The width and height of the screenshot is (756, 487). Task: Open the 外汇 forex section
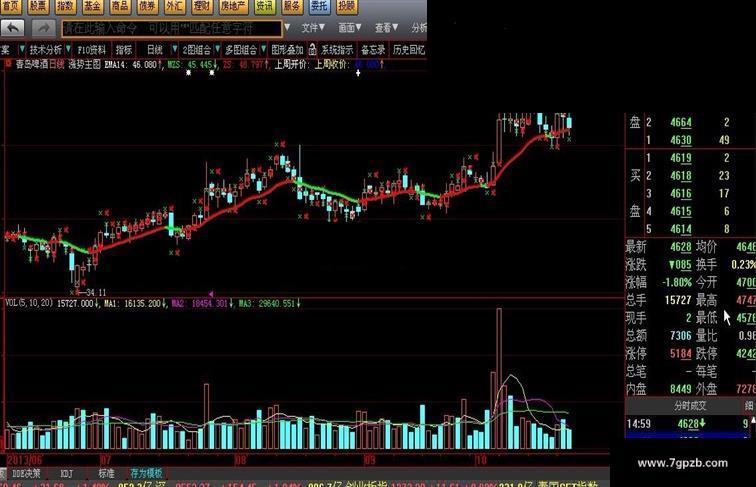(x=174, y=6)
